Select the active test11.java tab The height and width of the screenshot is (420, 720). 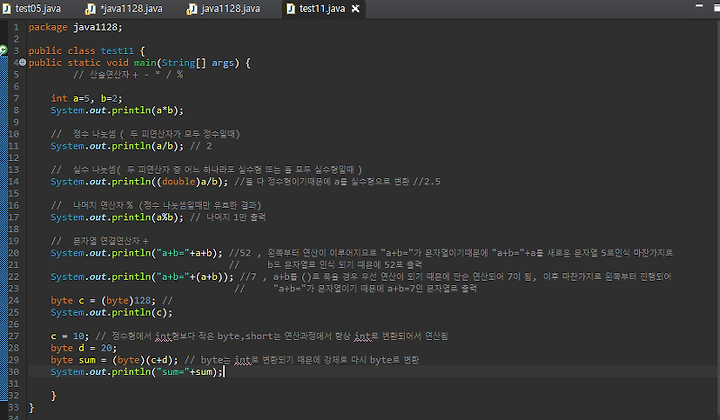point(322,8)
